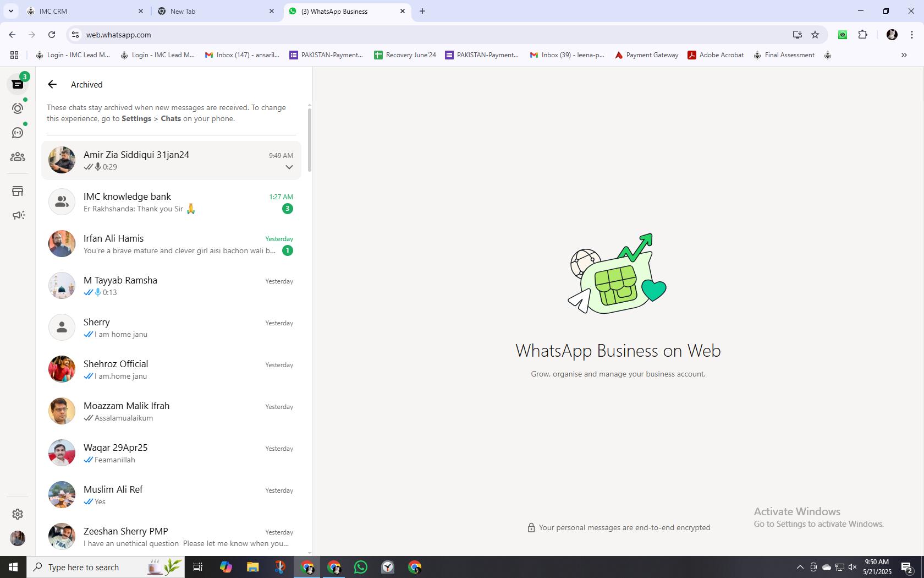Open M Tayyab Ramsha chat
This screenshot has height=578, width=924.
(171, 286)
